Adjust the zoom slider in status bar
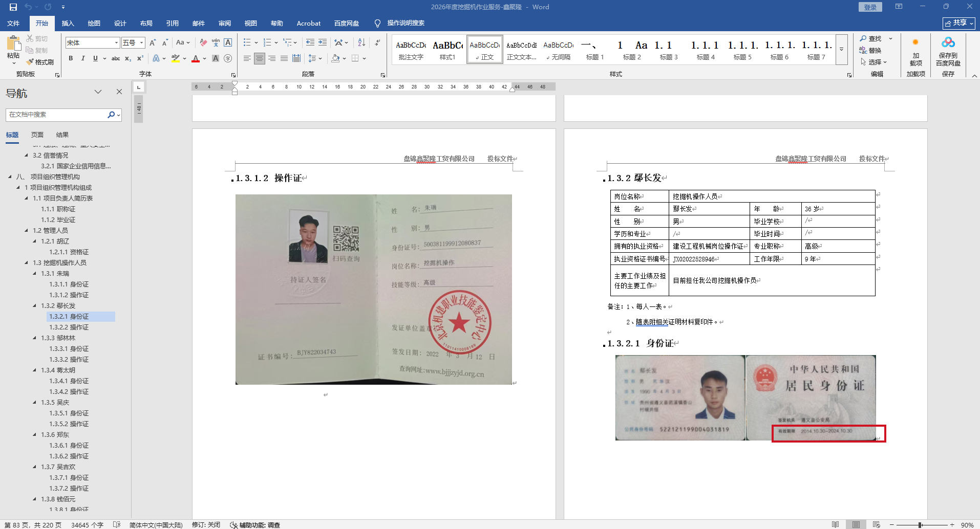This screenshot has height=529, width=980. coord(920,525)
